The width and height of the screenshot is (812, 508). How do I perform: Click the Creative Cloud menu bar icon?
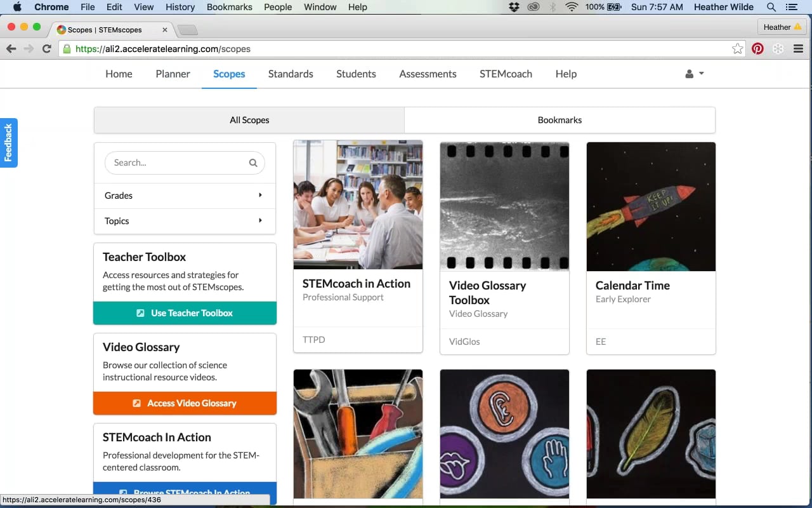click(534, 7)
